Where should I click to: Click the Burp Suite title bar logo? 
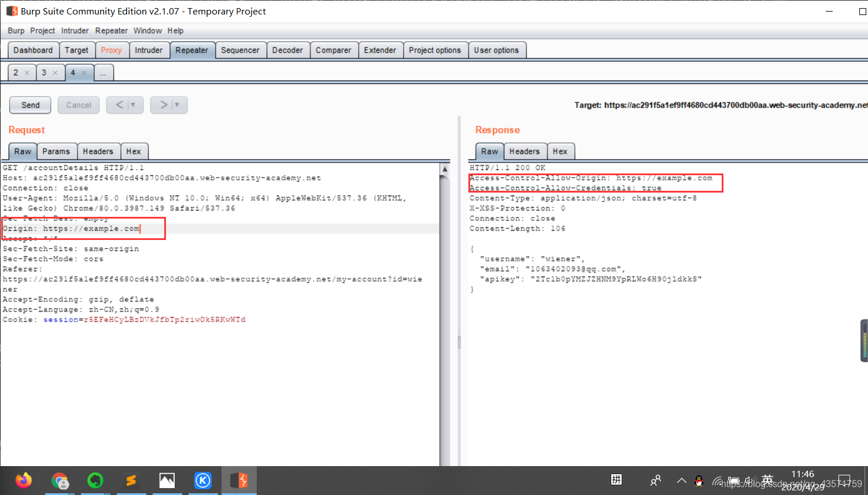[x=12, y=11]
